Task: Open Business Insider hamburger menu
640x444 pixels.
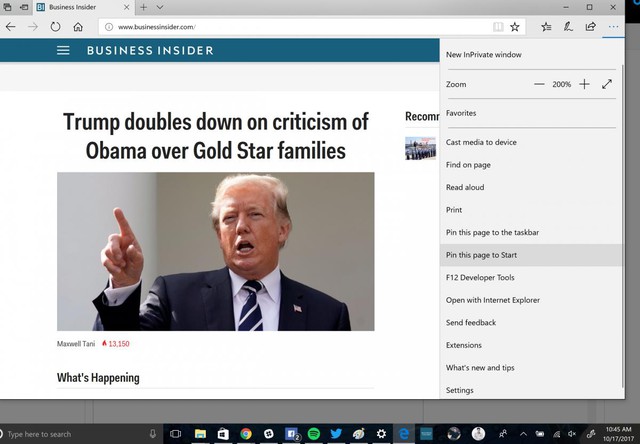Action: tap(63, 50)
